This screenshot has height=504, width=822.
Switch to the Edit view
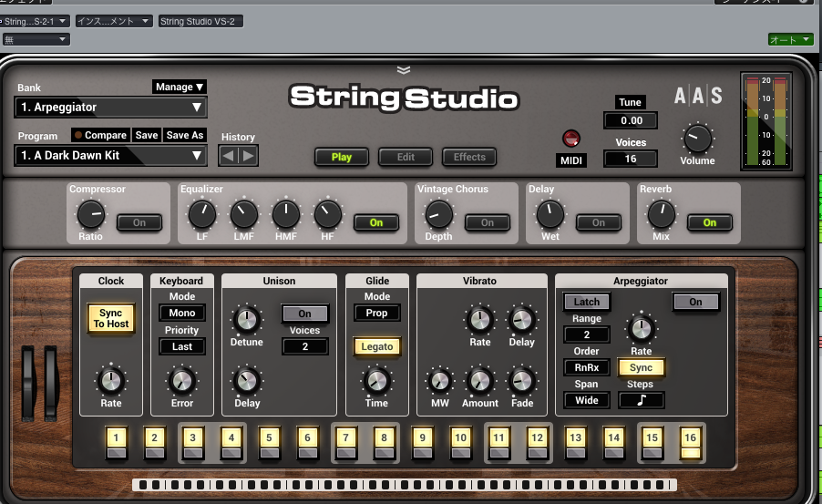coord(406,157)
